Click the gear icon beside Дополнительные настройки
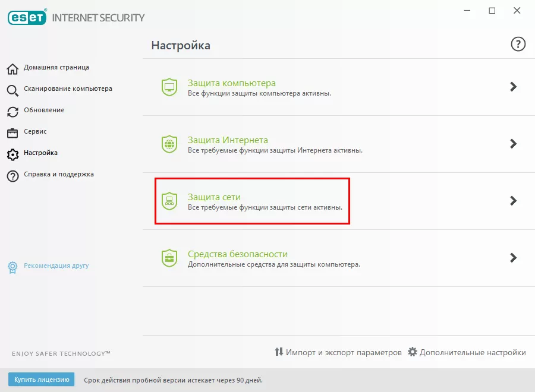 pyautogui.click(x=413, y=352)
